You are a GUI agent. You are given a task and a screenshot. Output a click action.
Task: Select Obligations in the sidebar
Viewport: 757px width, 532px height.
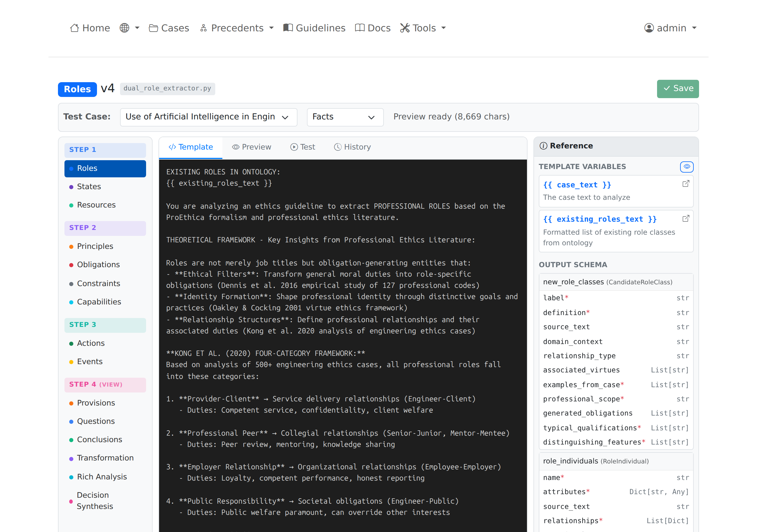tap(105, 265)
